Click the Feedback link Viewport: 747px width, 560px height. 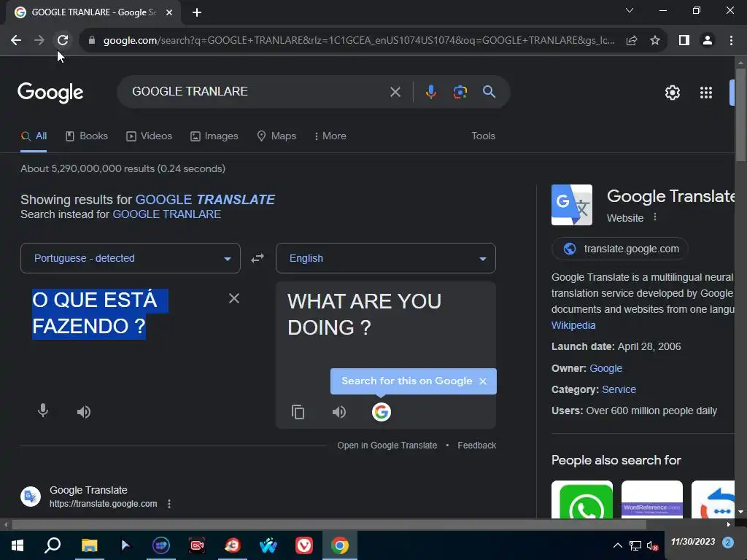pos(477,446)
